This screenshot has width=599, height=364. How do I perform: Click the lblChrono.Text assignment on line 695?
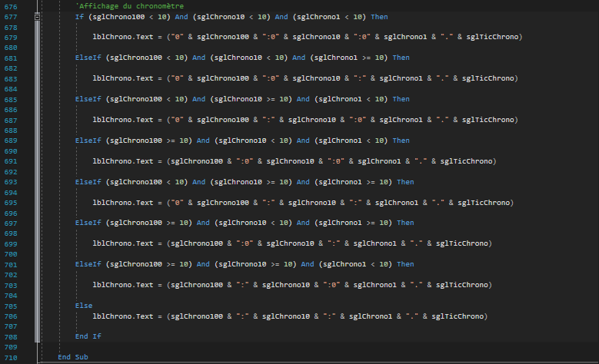[303, 203]
